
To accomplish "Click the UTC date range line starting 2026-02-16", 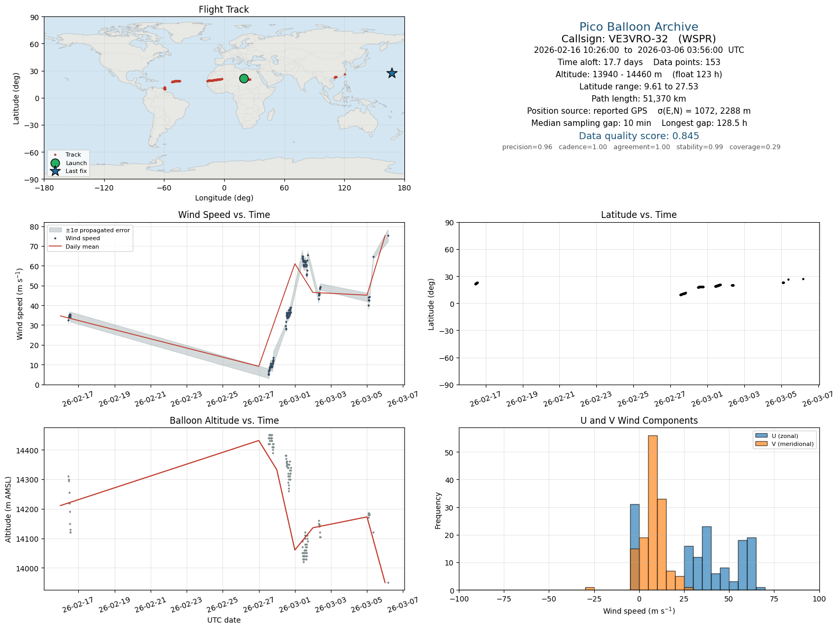I will pyautogui.click(x=639, y=50).
